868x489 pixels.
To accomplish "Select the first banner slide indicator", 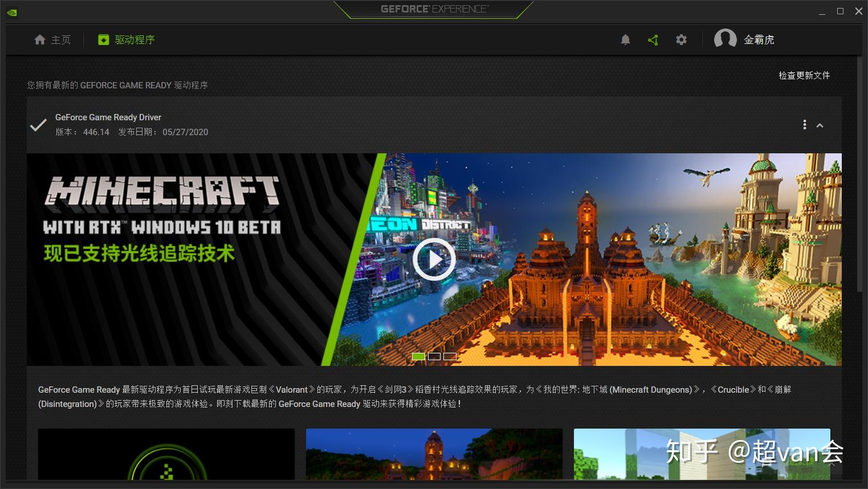I will pos(418,356).
